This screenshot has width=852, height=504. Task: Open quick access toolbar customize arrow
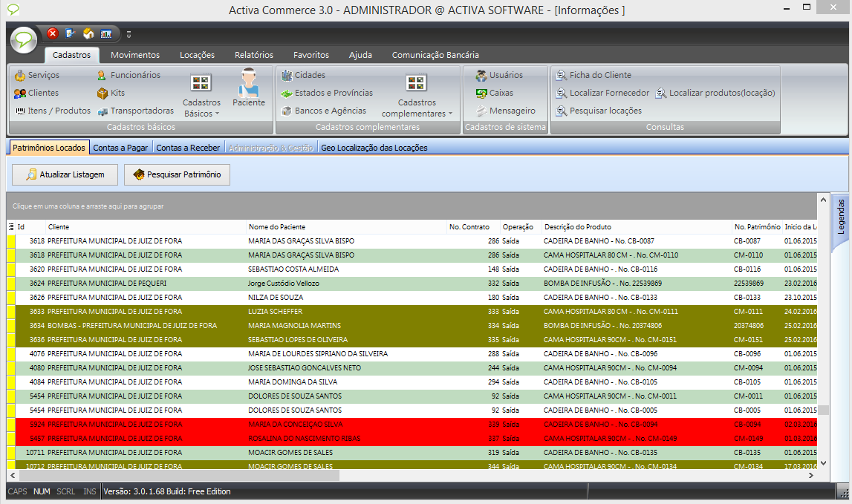(x=129, y=34)
